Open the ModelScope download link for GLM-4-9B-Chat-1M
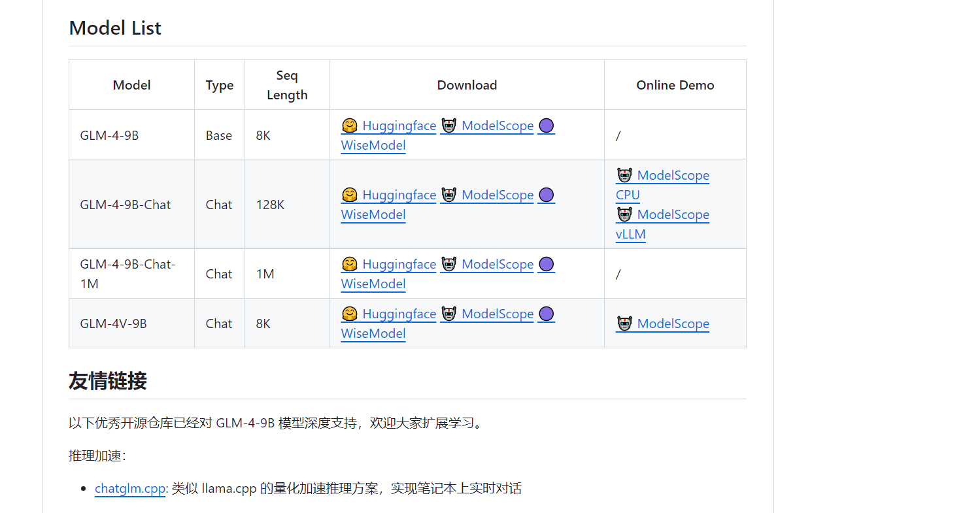Screen dimensions: 980x513 click(498, 264)
